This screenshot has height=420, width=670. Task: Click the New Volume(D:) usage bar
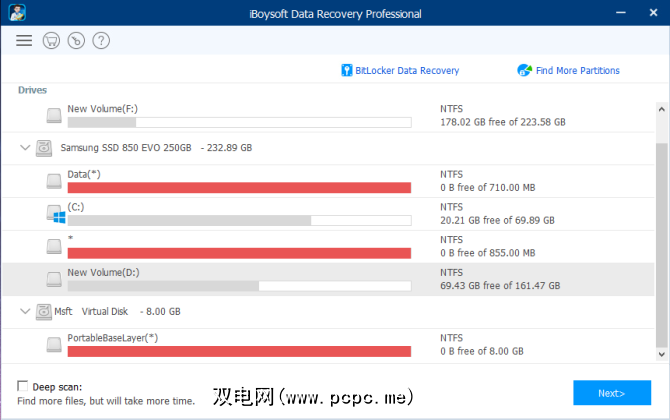[239, 286]
